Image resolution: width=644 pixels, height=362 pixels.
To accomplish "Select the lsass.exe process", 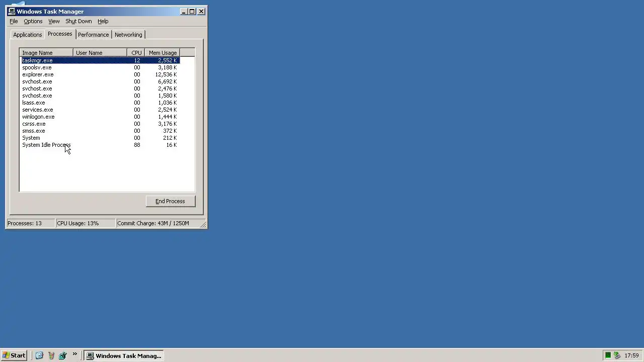I will [100, 103].
